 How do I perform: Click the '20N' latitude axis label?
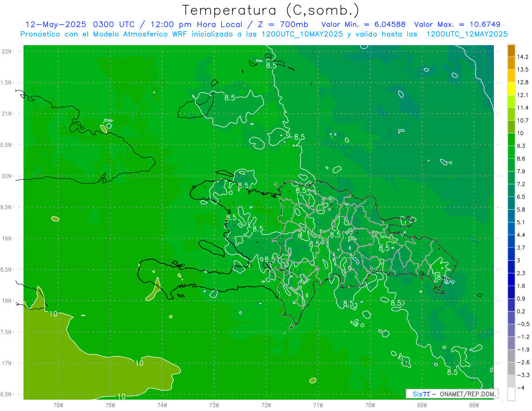pyautogui.click(x=8, y=176)
